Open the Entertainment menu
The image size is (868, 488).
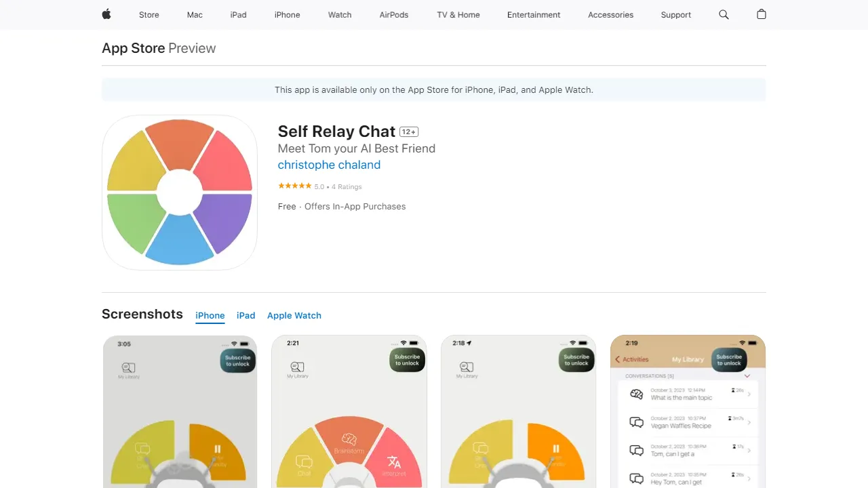pos(534,15)
